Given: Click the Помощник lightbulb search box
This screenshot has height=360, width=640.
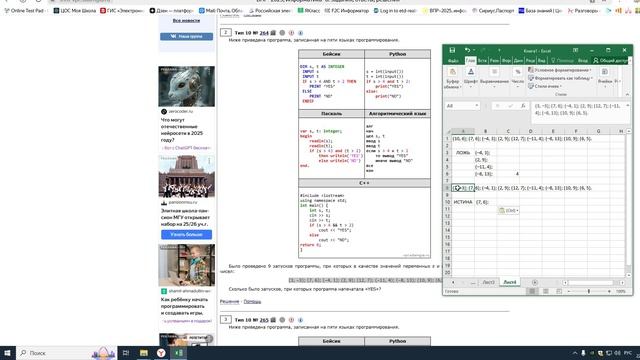Looking at the screenshot, I should [x=562, y=60].
